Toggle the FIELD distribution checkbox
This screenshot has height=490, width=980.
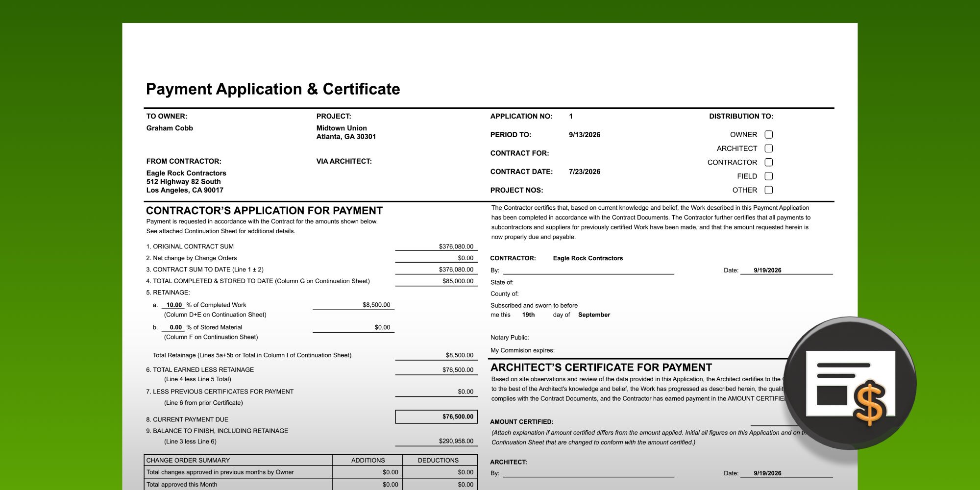769,176
